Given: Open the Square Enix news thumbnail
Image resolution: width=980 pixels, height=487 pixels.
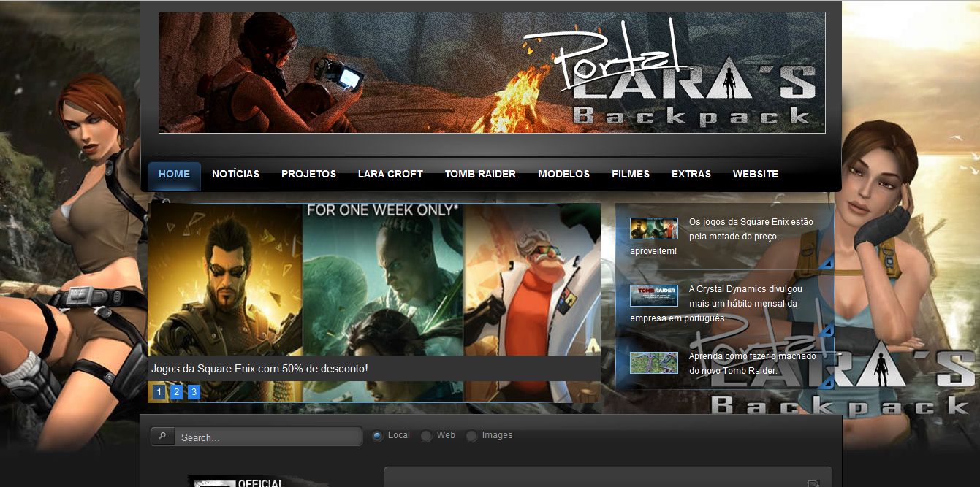Looking at the screenshot, I should 654,229.
